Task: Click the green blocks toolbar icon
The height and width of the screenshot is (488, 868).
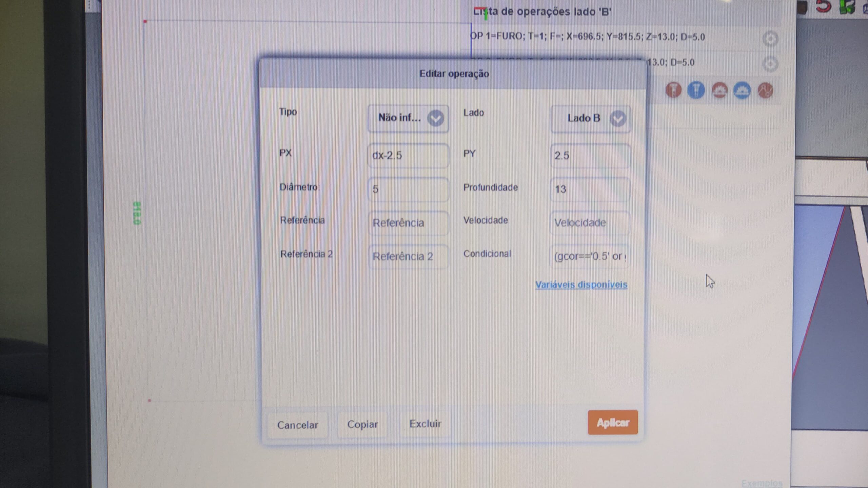Action: 847,7
